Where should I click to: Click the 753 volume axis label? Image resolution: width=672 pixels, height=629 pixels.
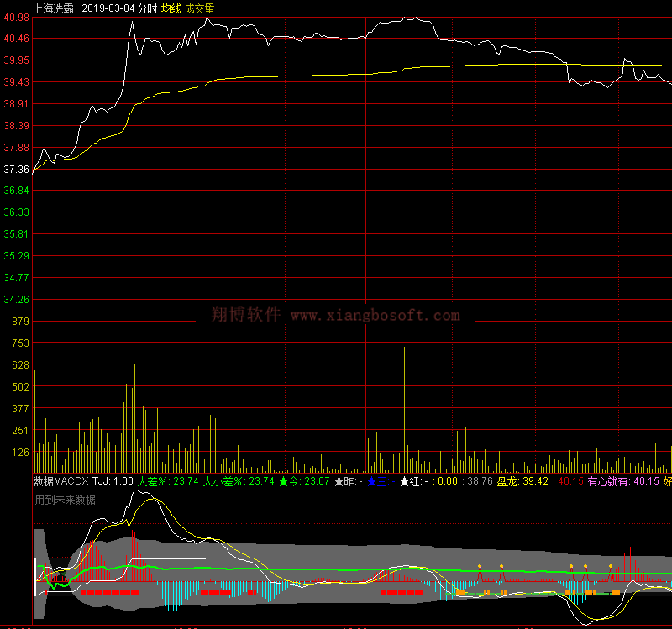tap(20, 343)
